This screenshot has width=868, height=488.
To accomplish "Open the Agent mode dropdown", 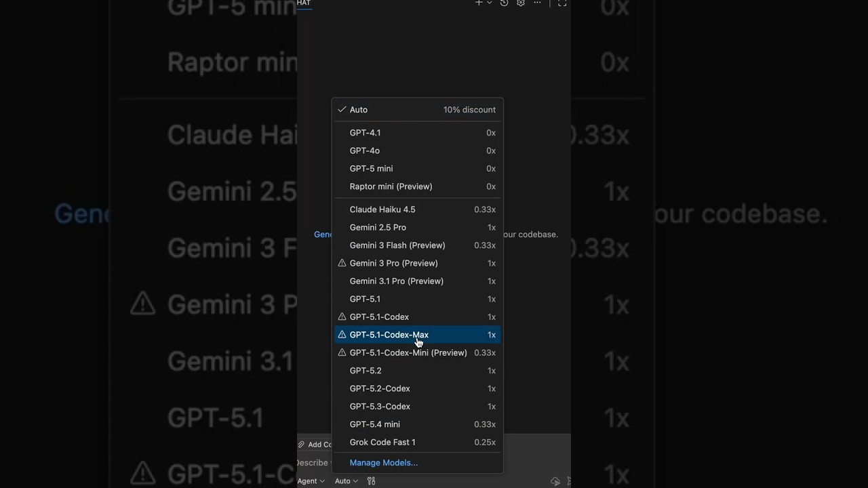I will pyautogui.click(x=311, y=481).
